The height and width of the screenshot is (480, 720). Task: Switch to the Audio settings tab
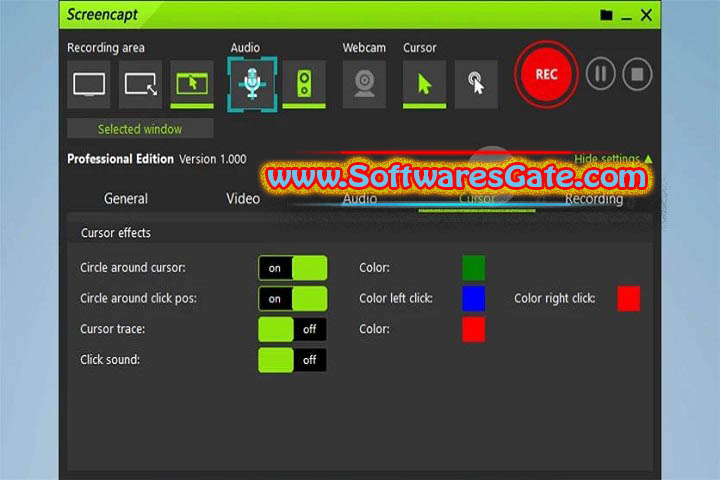[360, 199]
